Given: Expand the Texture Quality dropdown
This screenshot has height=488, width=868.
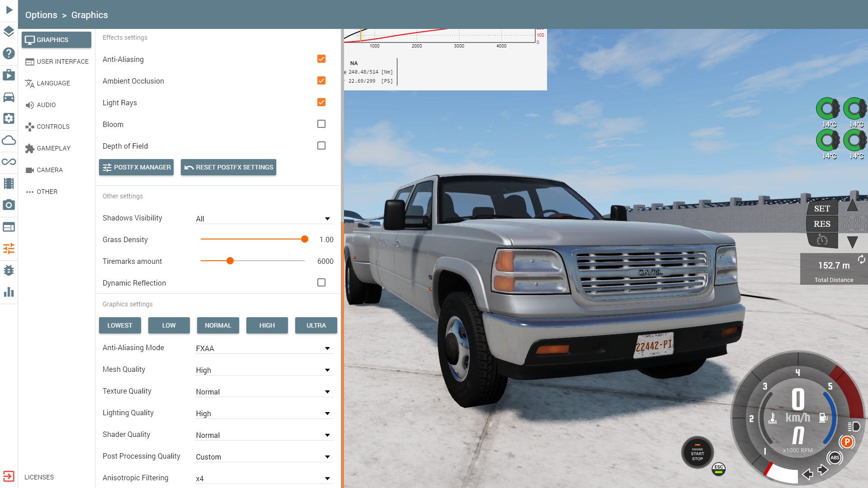Looking at the screenshot, I should (x=264, y=392).
